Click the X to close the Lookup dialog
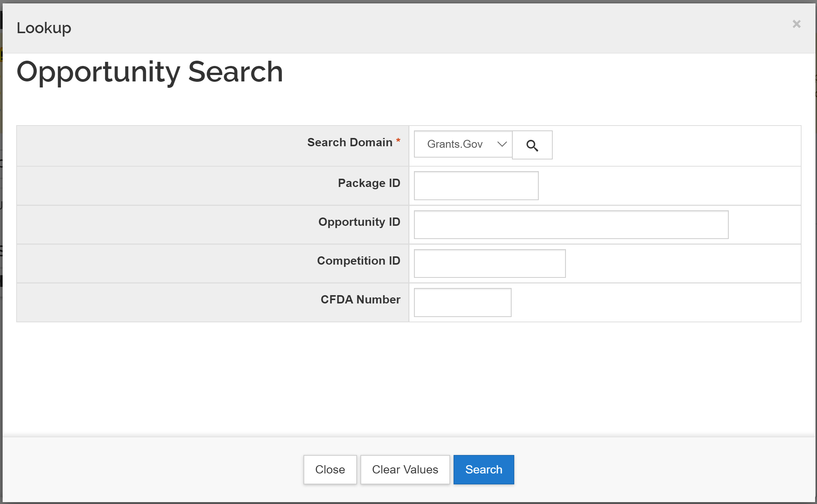 796,24
